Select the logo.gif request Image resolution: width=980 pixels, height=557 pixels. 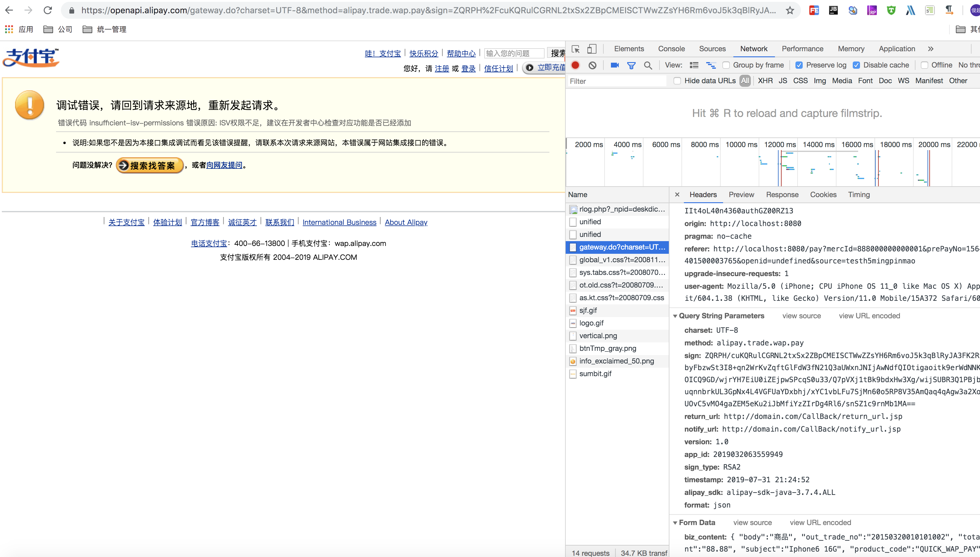617,323
